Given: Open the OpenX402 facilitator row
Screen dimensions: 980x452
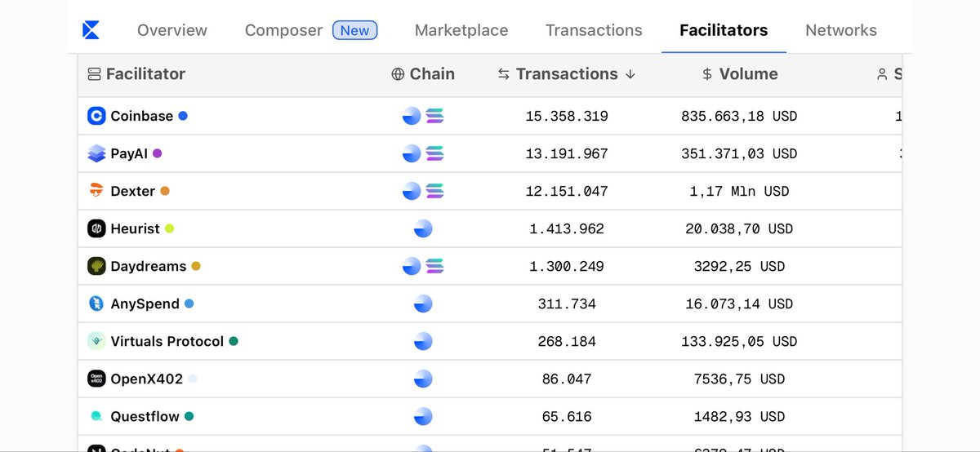Looking at the screenshot, I should click(x=490, y=379).
